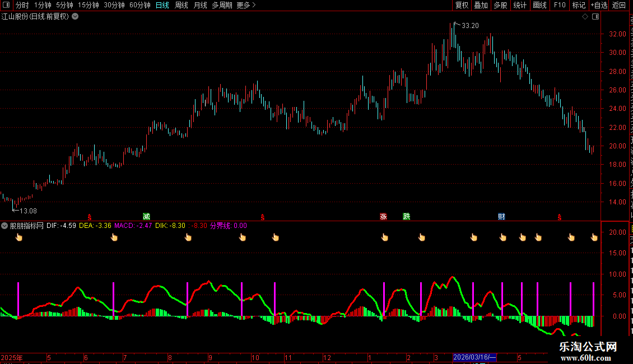Click the 14.00 price axis label
The image size is (633, 364).
(618, 202)
